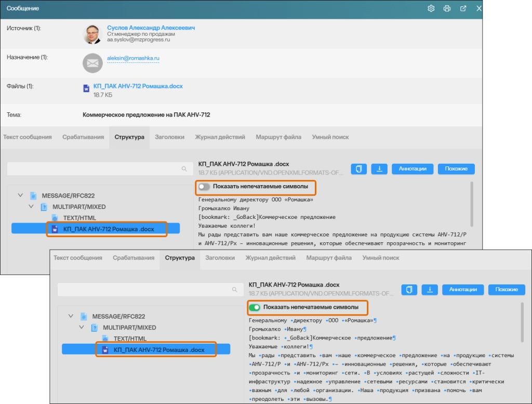Collapse MESSAGE/RFC822 node in upper tree
The width and height of the screenshot is (532, 404).
tap(20, 196)
